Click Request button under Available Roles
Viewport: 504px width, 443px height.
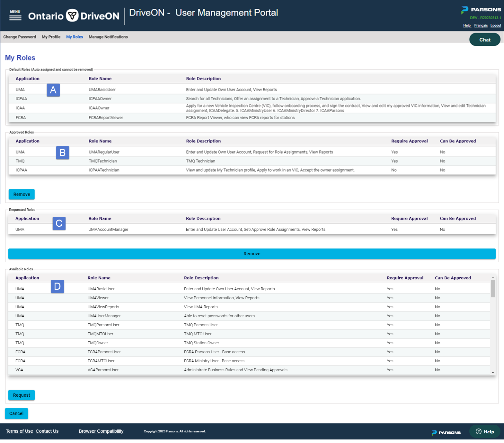point(22,395)
